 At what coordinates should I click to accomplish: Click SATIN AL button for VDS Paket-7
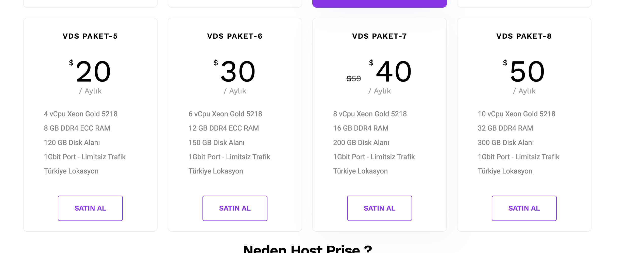point(379,208)
